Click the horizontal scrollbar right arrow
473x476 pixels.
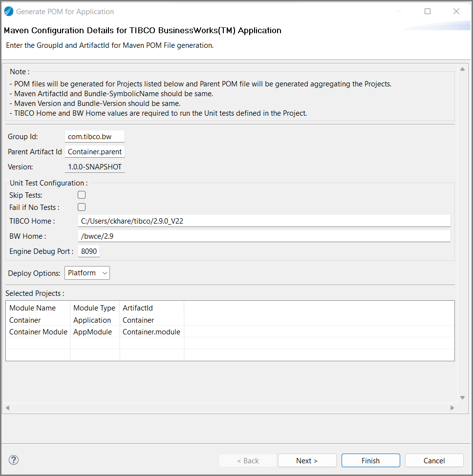(452, 408)
